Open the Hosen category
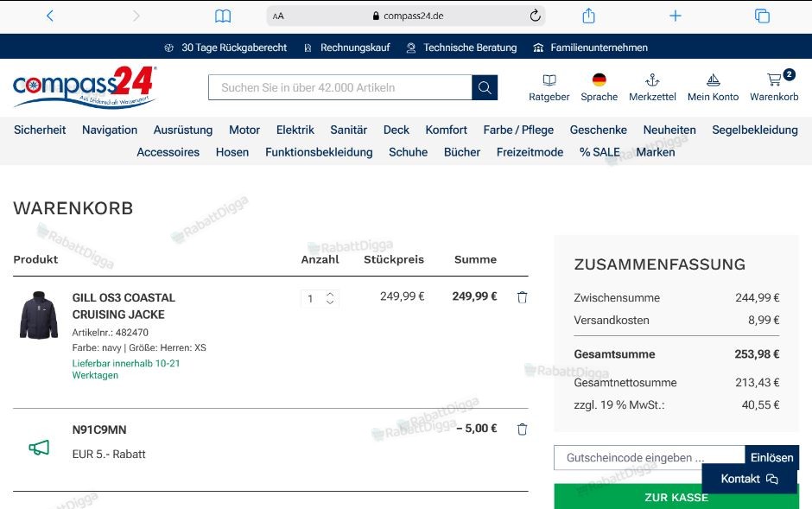812x509 pixels. 232,152
